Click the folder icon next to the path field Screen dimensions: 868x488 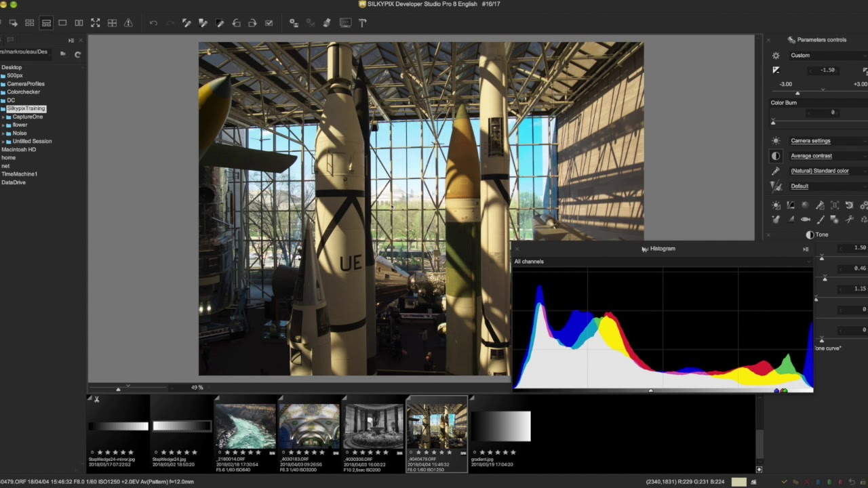pyautogui.click(x=63, y=54)
